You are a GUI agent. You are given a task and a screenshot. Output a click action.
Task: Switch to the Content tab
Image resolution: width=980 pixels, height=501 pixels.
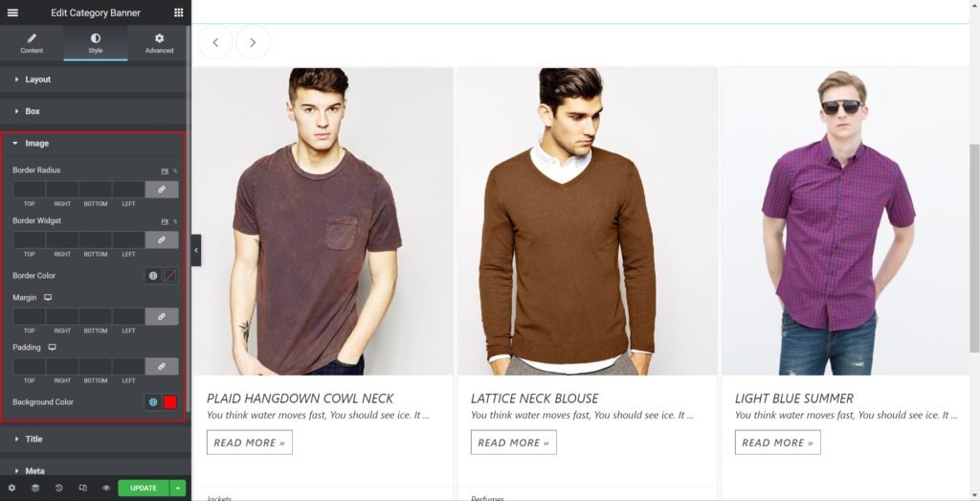click(x=32, y=43)
